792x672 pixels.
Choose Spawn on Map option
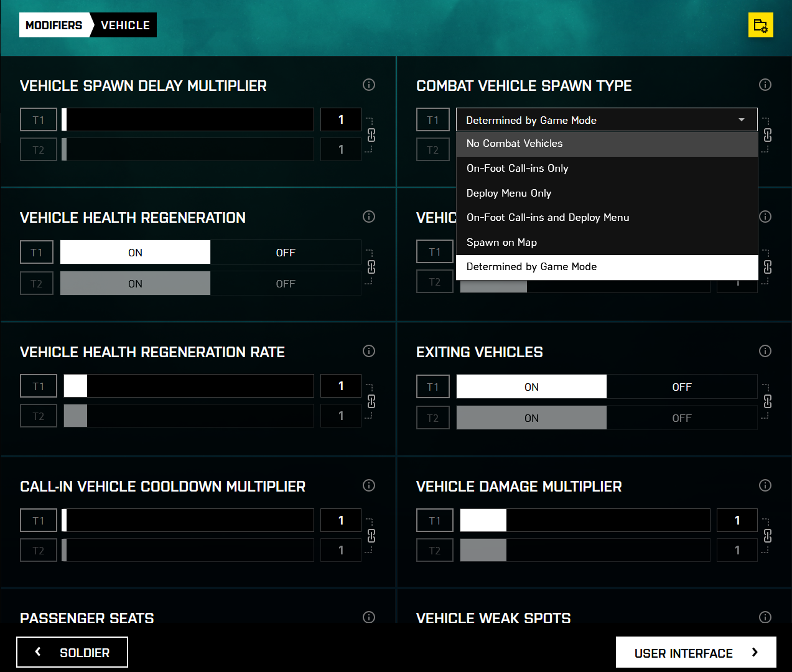point(607,243)
